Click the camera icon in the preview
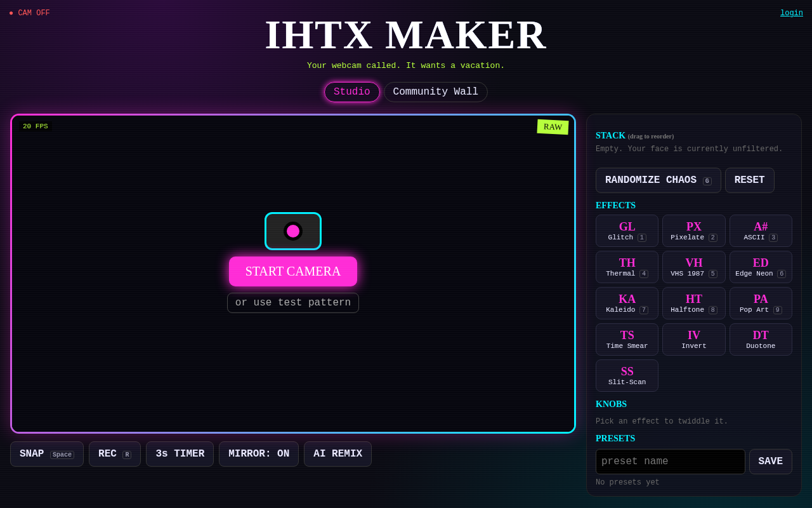Screen dimensions: 812x508 [x=293, y=231]
